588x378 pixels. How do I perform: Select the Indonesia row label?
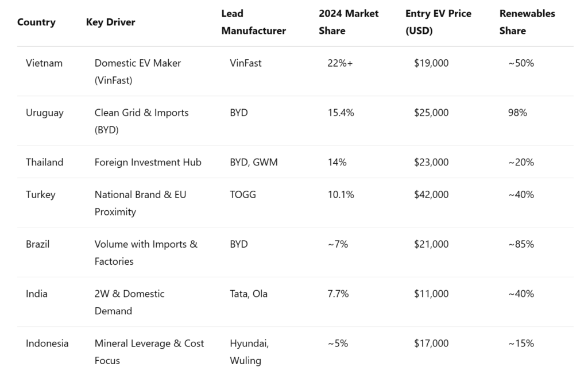[47, 343]
